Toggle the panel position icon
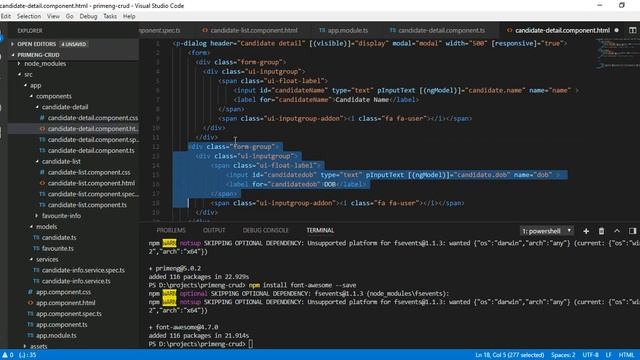Screen dimensions: 640x360 click(x=632, y=231)
